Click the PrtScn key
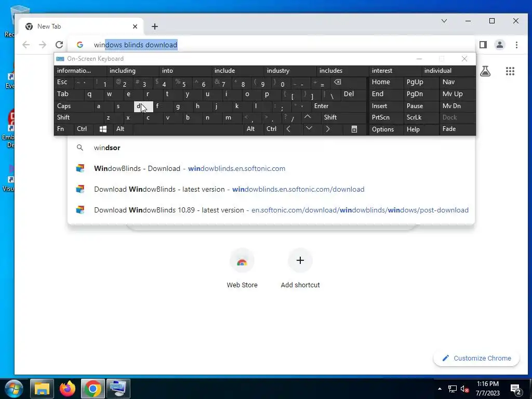 click(386, 117)
